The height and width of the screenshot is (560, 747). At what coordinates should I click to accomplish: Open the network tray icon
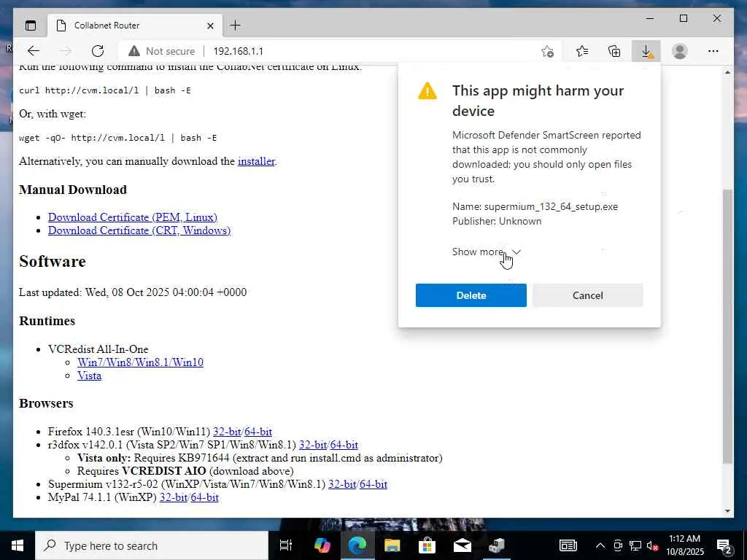pyautogui.click(x=635, y=545)
